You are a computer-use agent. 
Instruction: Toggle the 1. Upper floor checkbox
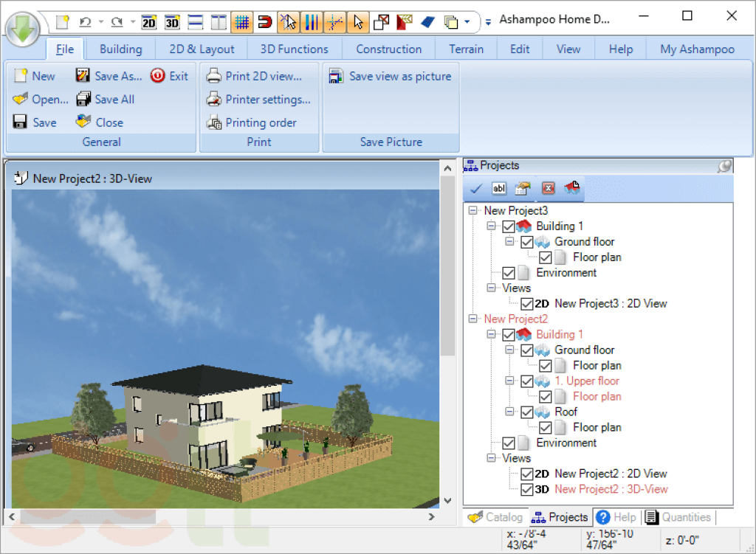[526, 381]
